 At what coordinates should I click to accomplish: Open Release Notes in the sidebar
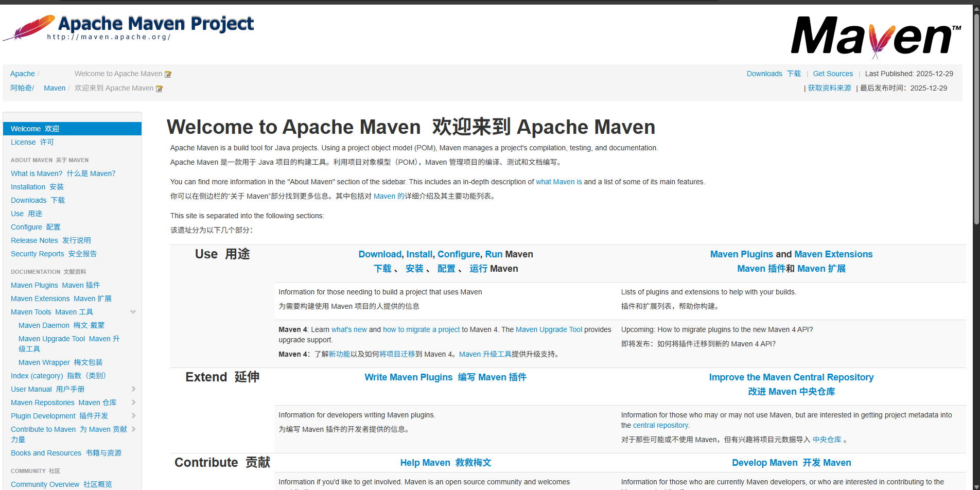point(50,240)
